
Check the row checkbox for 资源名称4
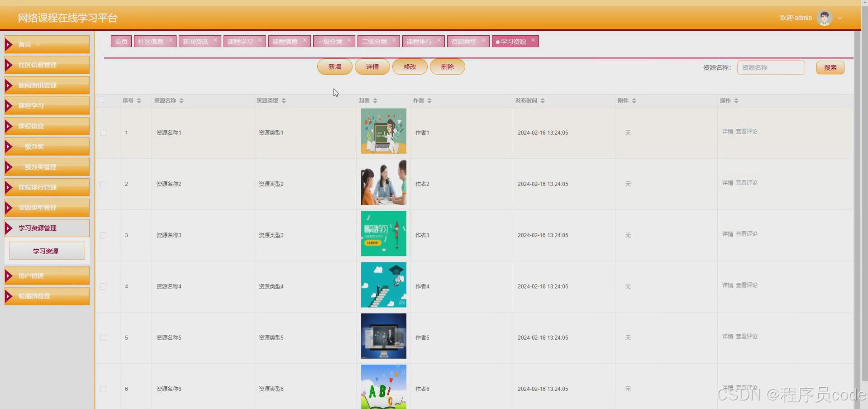tap(103, 286)
